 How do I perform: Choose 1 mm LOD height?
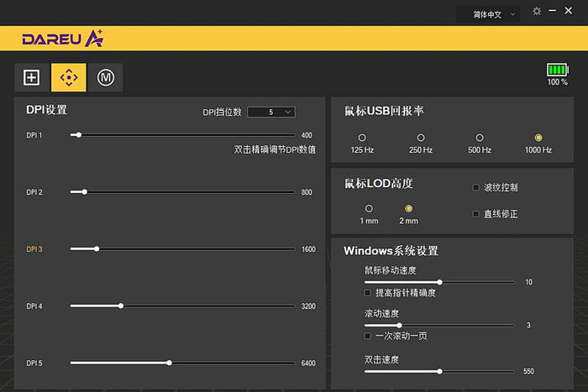tap(369, 208)
